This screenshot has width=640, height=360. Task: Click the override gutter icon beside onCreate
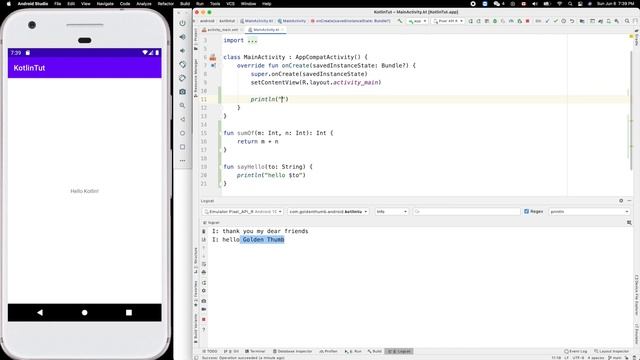(213, 65)
